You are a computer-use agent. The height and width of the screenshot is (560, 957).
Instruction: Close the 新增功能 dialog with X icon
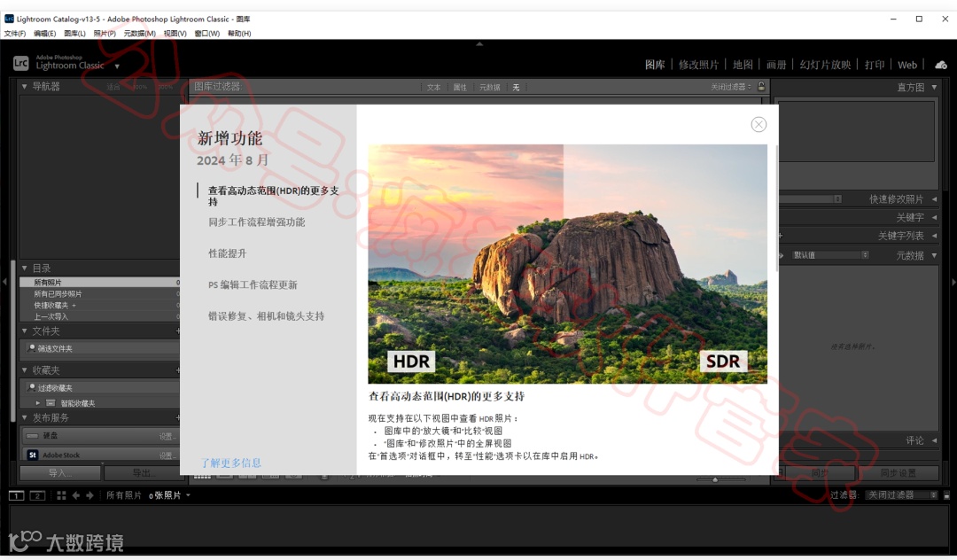point(759,124)
